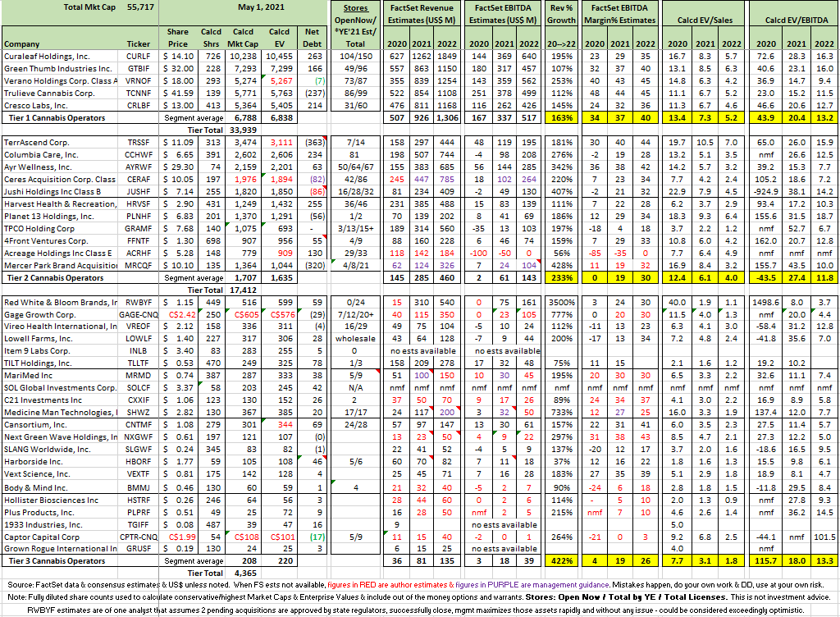Click the ticker cell BMMJ
Viewport: 840px width, 617px height.
[138, 488]
